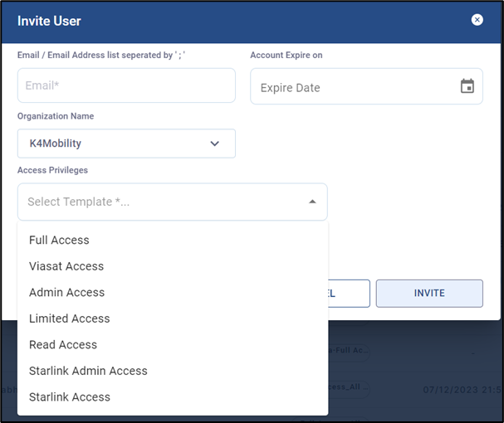
Task: Pick the Admin Access option
Action: pyautogui.click(x=66, y=292)
